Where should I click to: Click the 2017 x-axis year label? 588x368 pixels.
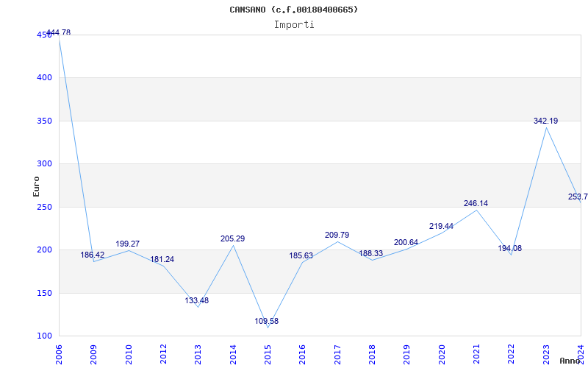pos(337,354)
